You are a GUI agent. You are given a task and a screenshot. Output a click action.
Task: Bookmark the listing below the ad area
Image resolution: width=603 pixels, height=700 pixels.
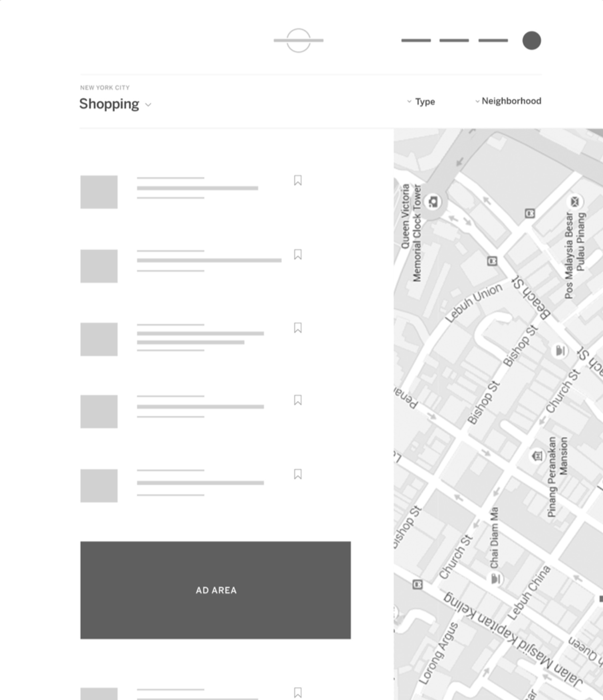(298, 692)
